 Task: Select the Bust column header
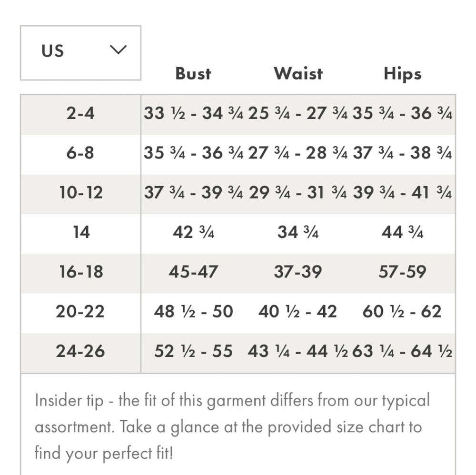(193, 73)
